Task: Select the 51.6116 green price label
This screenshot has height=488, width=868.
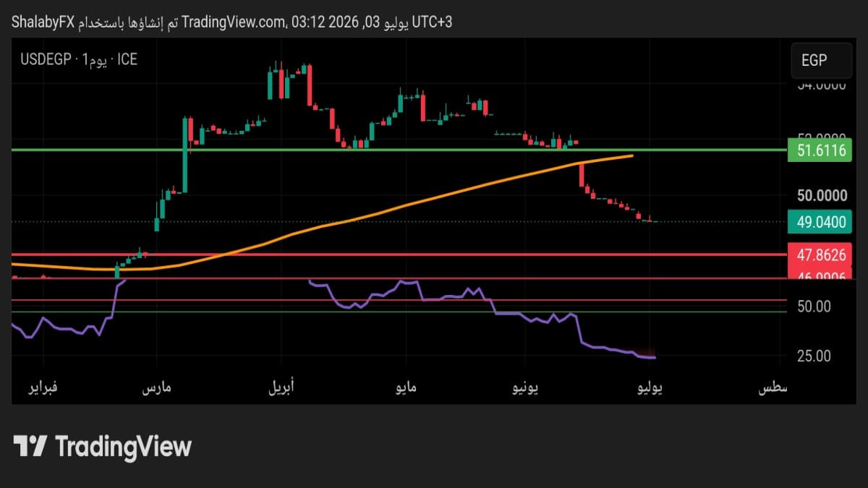Action: pyautogui.click(x=821, y=151)
